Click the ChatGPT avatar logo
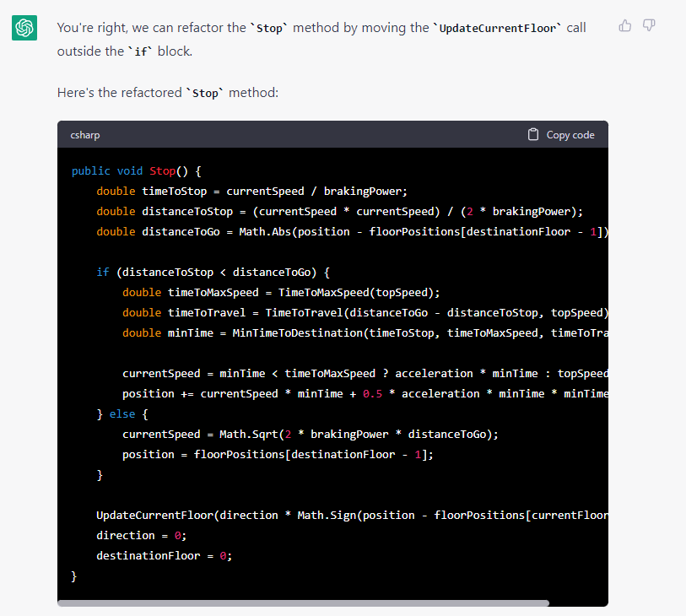686x616 pixels. pyautogui.click(x=24, y=28)
